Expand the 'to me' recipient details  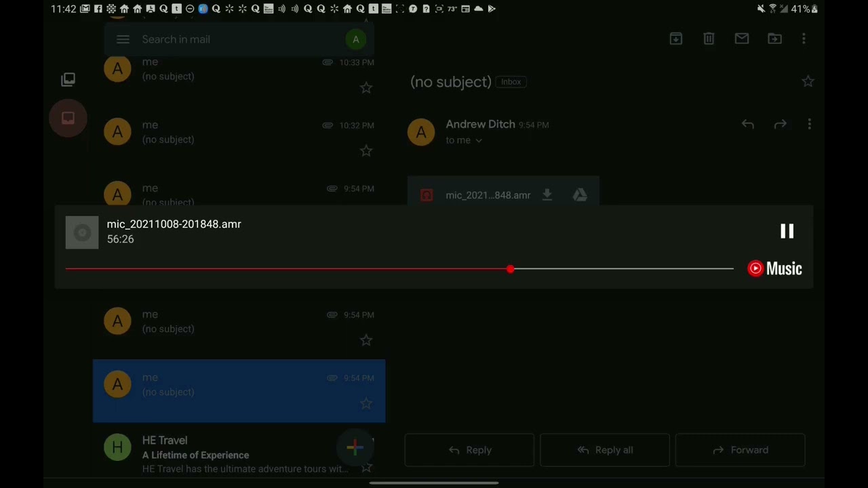click(464, 140)
